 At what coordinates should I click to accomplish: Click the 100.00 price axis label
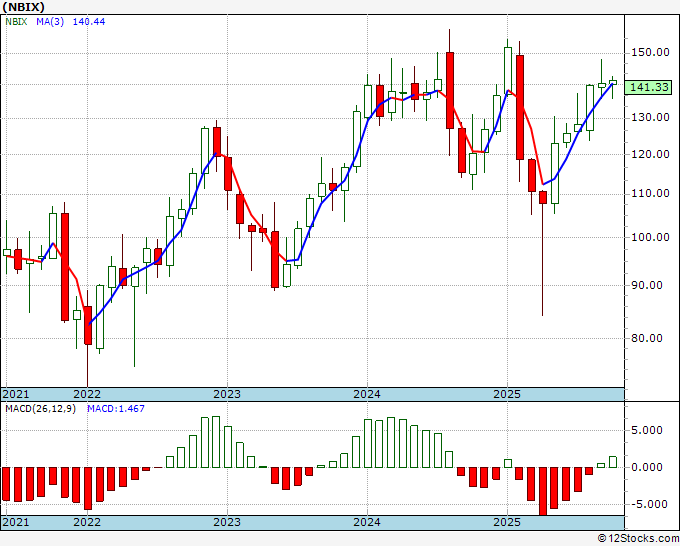coord(650,237)
